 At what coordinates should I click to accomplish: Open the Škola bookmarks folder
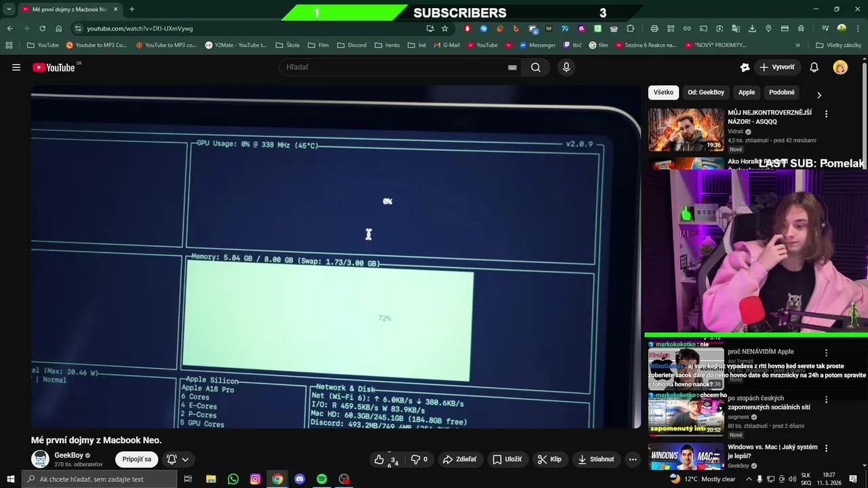(x=287, y=45)
